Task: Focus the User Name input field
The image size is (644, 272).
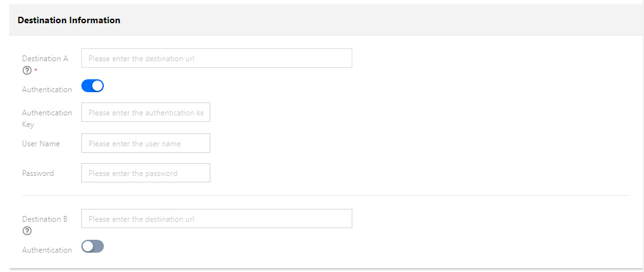Action: point(145,143)
